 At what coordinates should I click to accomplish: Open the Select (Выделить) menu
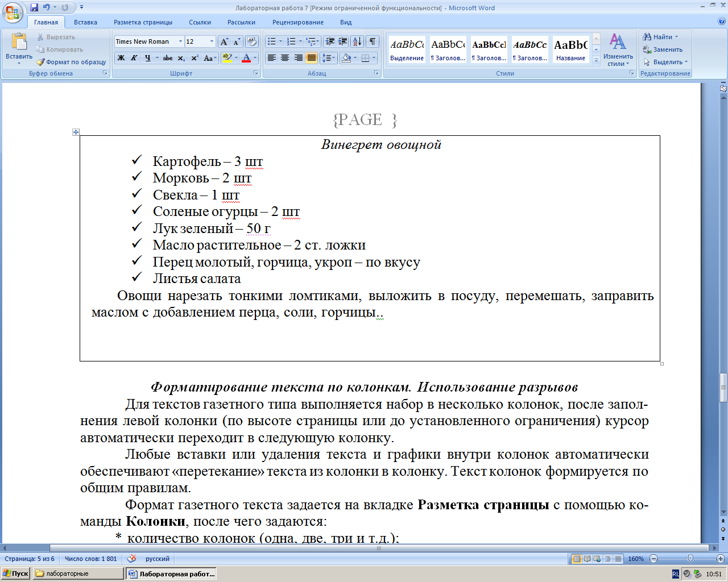(665, 62)
